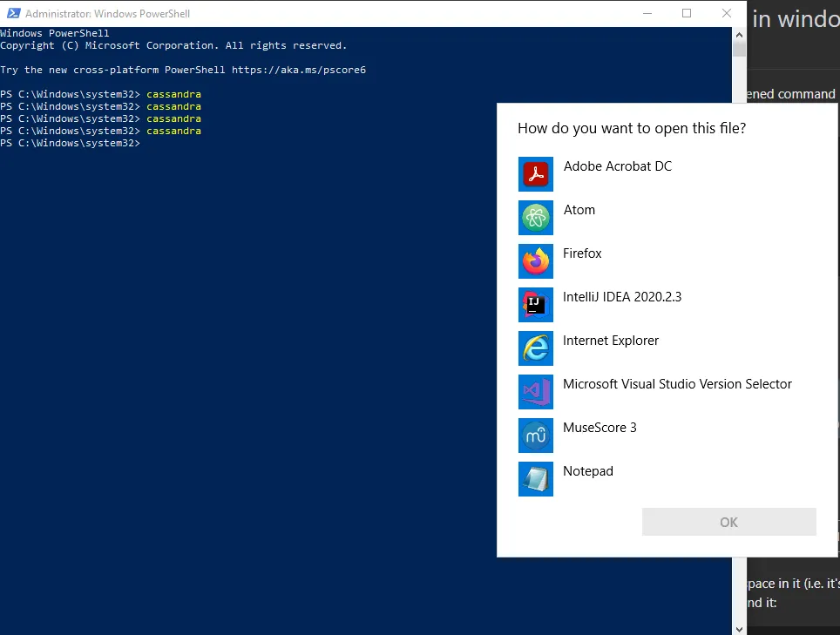Screen dimensions: 840x635
Task: Click the Copyright Microsoft Corporation line
Action: tap(173, 45)
